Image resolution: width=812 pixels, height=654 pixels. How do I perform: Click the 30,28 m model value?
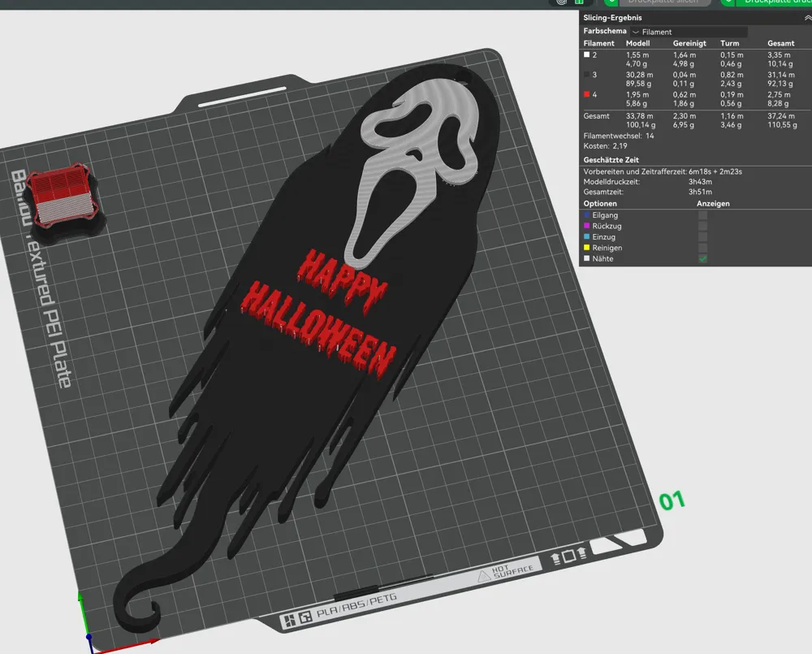pyautogui.click(x=640, y=75)
